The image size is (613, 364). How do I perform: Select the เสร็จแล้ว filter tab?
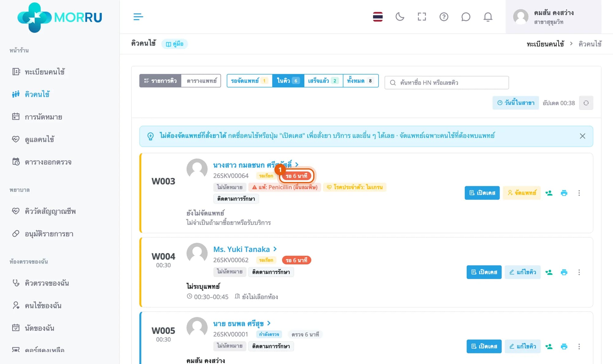pyautogui.click(x=323, y=81)
